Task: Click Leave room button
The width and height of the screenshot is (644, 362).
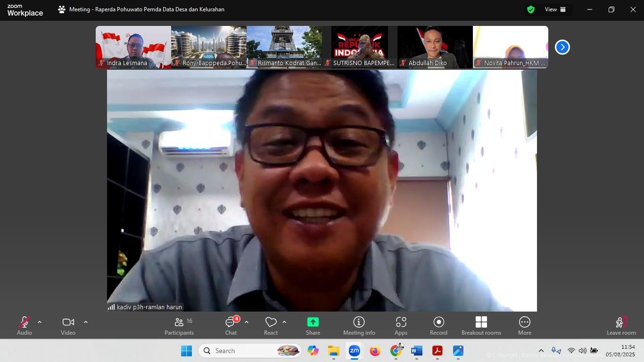Action: (621, 326)
